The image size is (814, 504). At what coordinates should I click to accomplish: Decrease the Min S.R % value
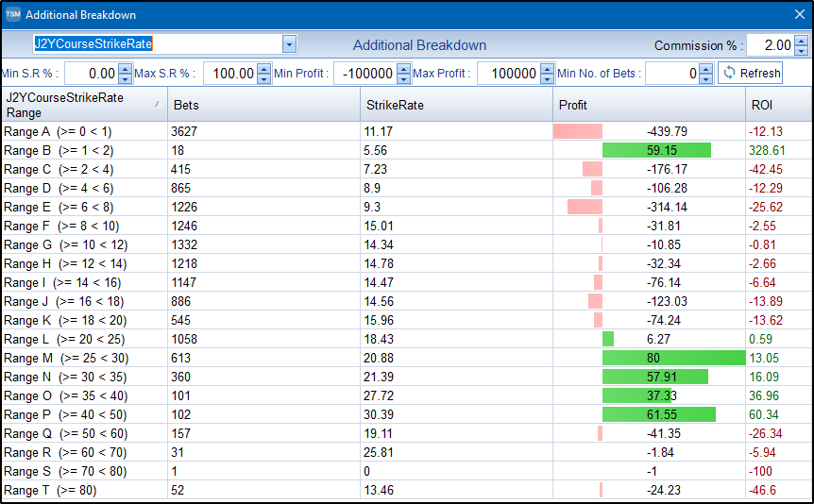[x=125, y=78]
